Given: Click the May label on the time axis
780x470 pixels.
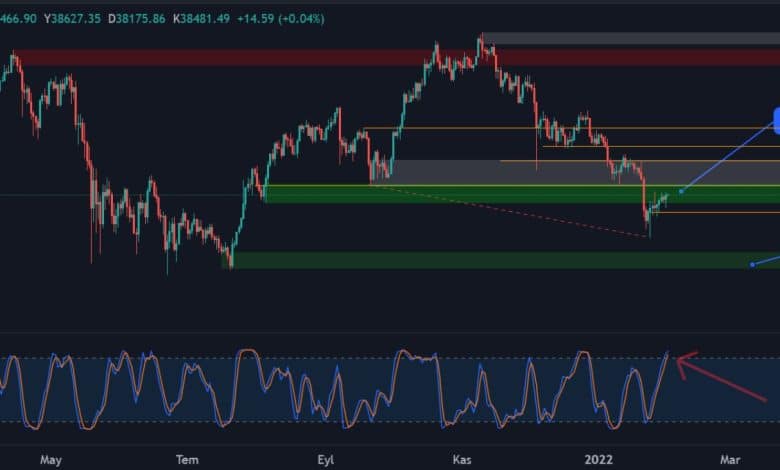Looking at the screenshot, I should pos(52,459).
